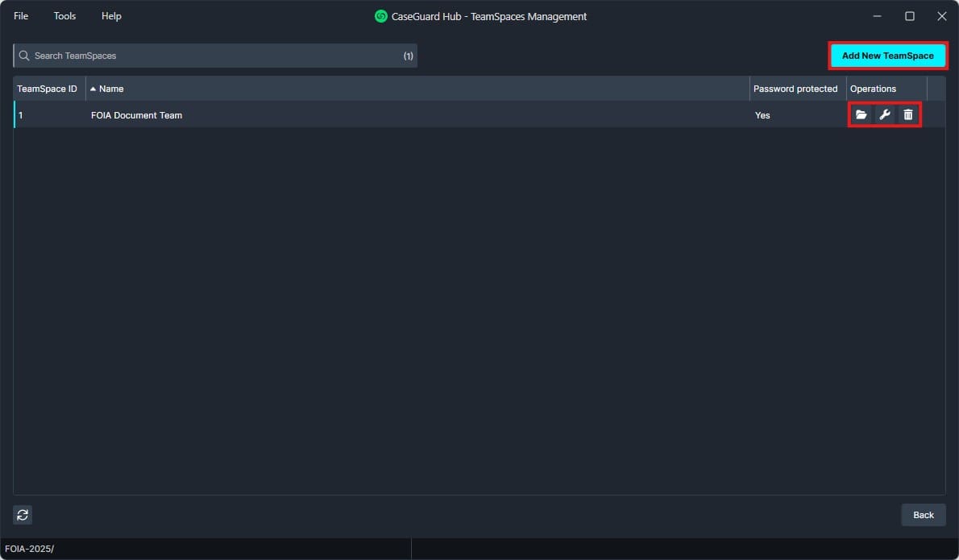959x560 pixels.
Task: Close the CaseGuard Hub window
Action: (942, 16)
